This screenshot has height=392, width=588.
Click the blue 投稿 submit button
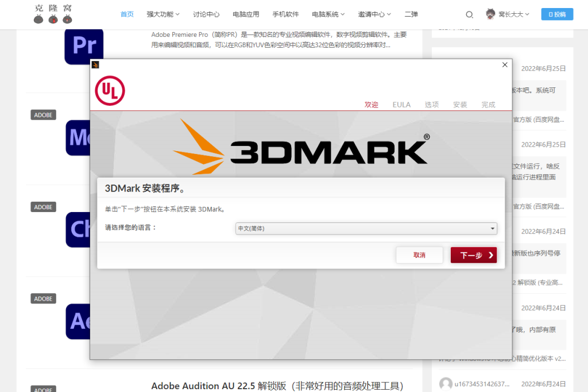tap(557, 14)
